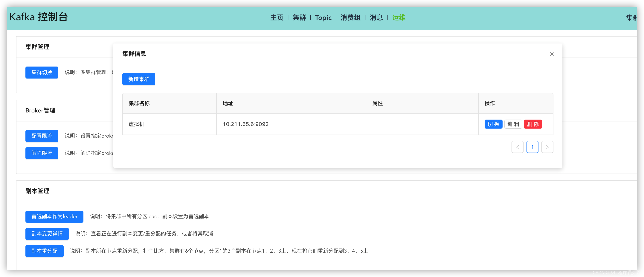This screenshot has height=277, width=644.
Task: Click the 集群管理 section heading
Action: (37, 47)
